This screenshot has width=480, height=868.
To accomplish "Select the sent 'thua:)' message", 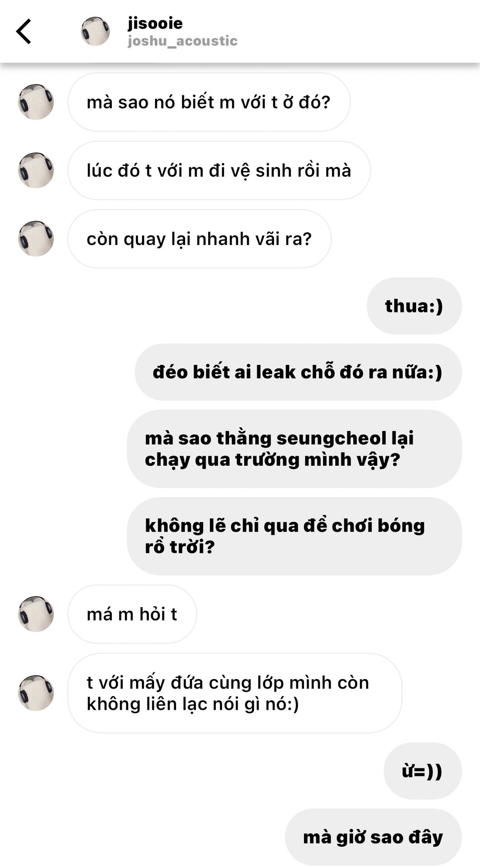I will point(414,306).
